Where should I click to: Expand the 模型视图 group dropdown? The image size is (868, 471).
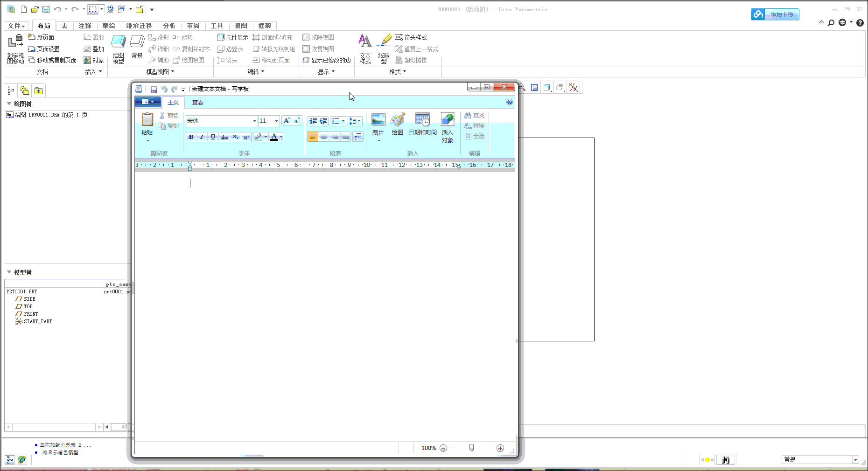160,72
